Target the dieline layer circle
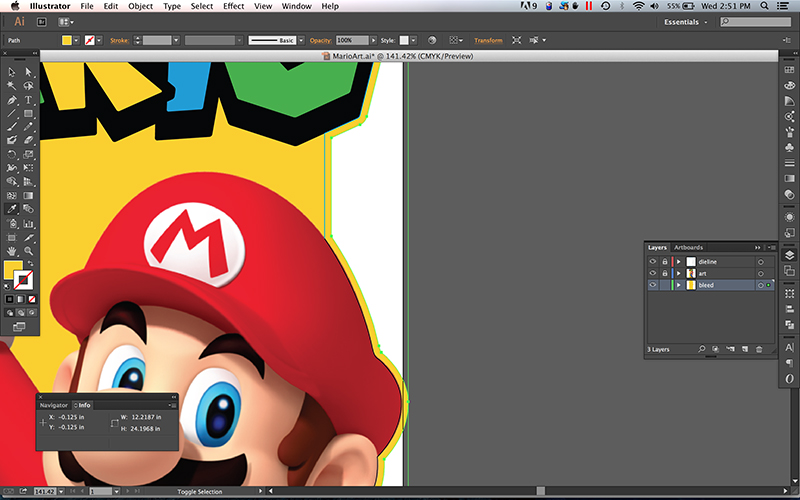Viewport: 800px width, 500px height. tap(761, 262)
